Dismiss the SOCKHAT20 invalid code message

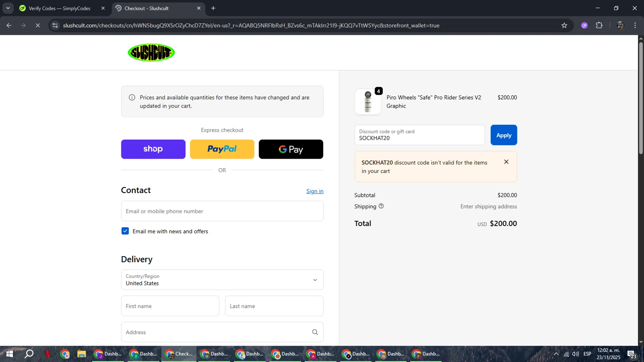tap(506, 162)
